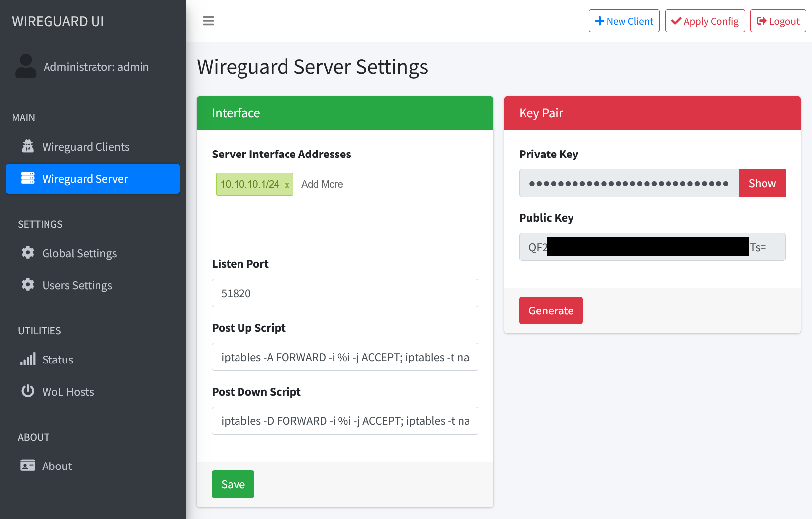Click the New Client button

click(x=624, y=21)
